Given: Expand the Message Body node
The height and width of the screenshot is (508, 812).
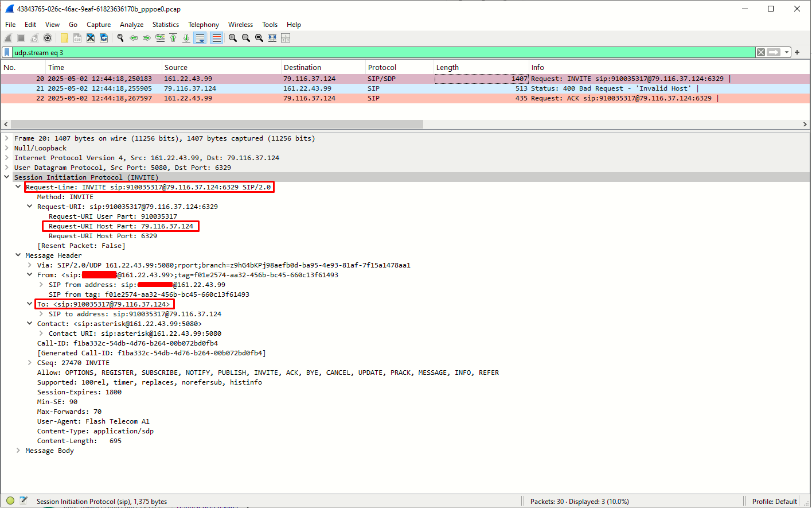Looking at the screenshot, I should click(18, 451).
